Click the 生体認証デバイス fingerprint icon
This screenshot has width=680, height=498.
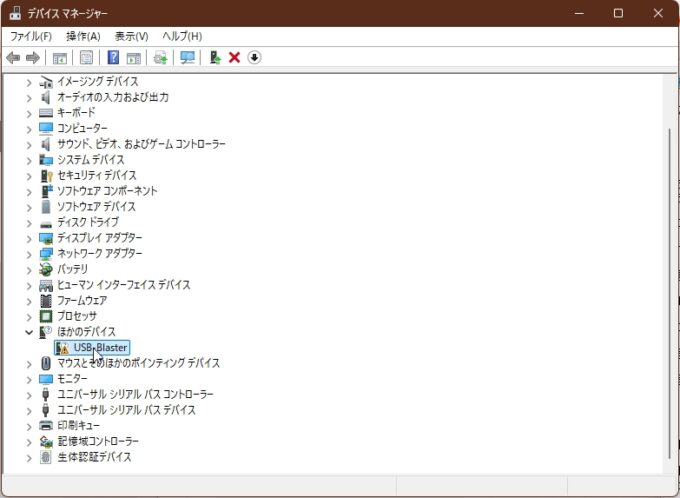[46, 457]
